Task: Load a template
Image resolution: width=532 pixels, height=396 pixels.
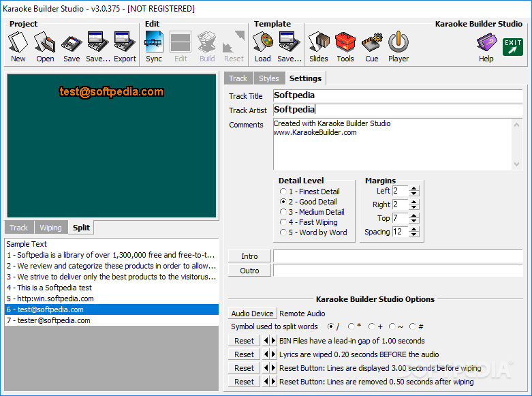Action: point(263,46)
